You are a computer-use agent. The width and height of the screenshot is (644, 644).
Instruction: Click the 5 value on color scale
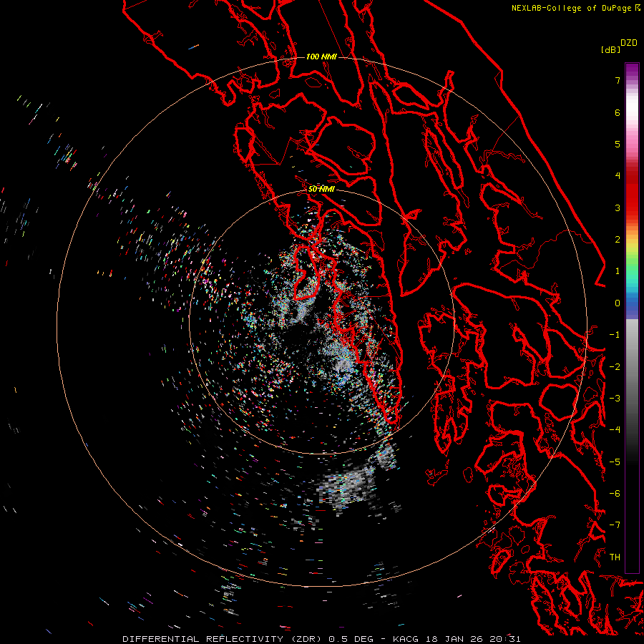point(618,144)
